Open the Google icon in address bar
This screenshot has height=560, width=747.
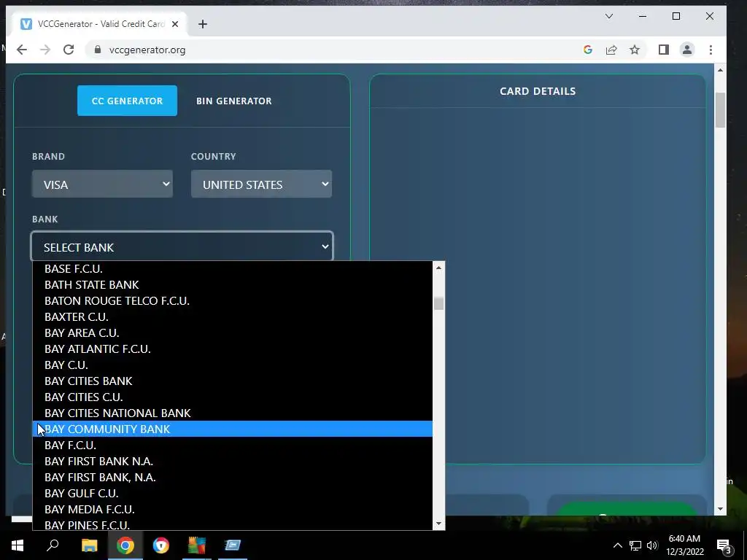click(588, 50)
